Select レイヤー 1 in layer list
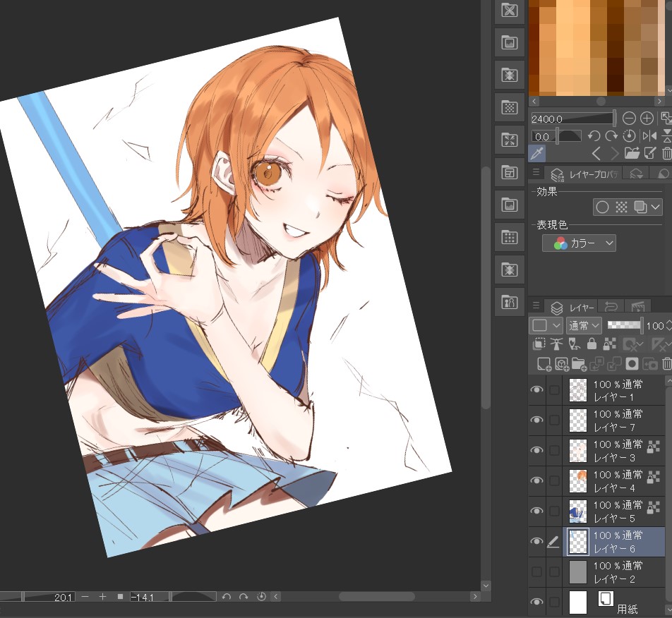The height and width of the screenshot is (618, 672). click(613, 390)
